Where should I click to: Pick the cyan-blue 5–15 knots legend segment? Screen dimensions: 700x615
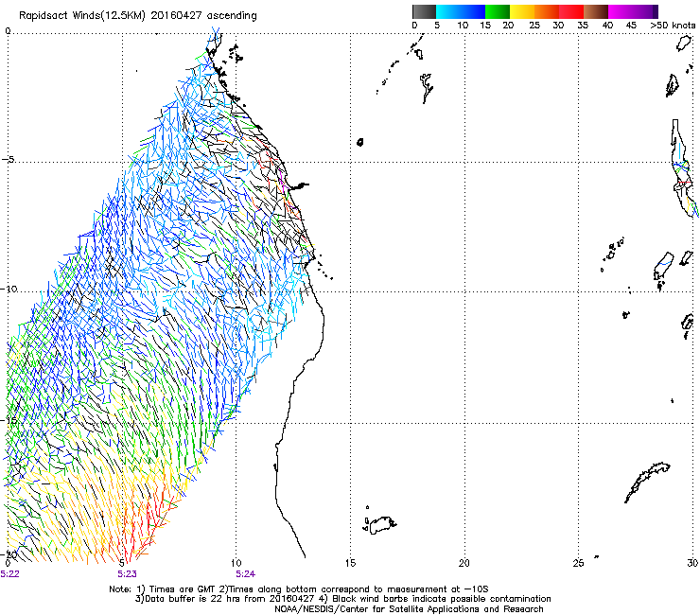[461, 11]
